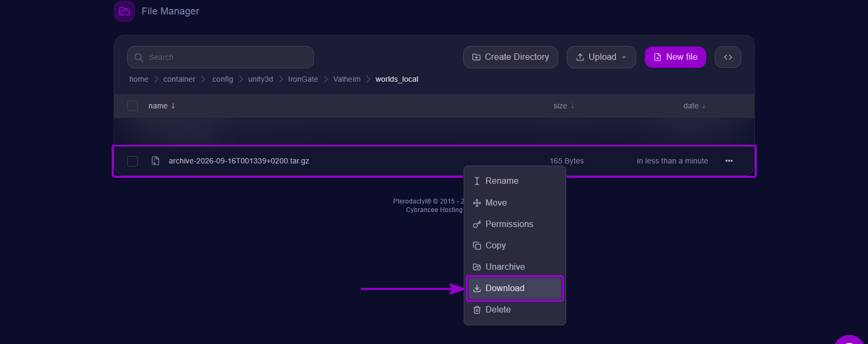Open the three-dots menu for archive file
This screenshot has height=344, width=868.
click(729, 161)
